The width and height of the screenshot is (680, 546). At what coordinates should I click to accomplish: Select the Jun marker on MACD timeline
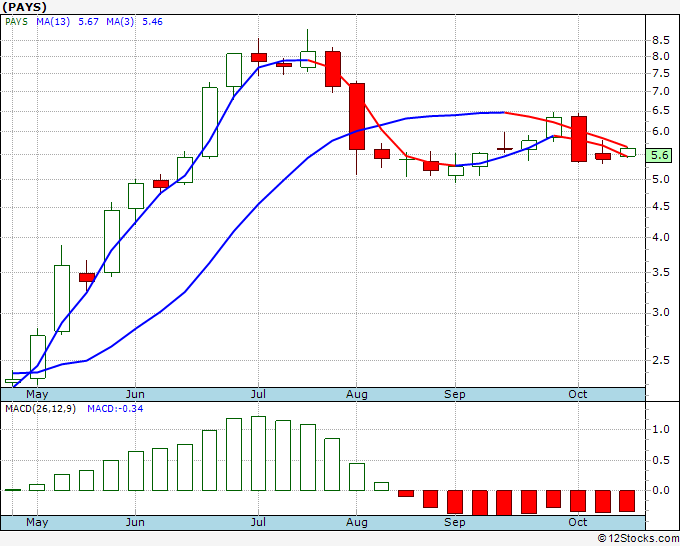[135, 522]
